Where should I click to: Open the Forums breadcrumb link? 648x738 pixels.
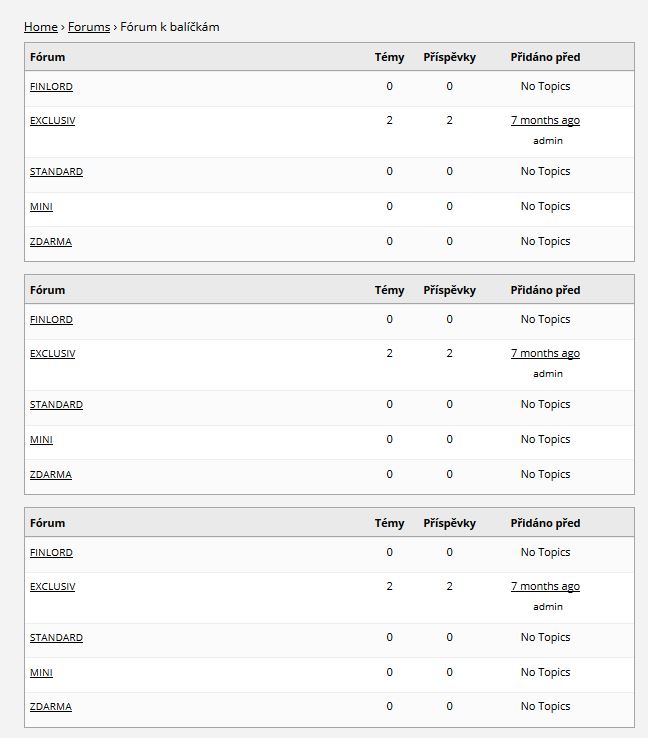click(88, 27)
